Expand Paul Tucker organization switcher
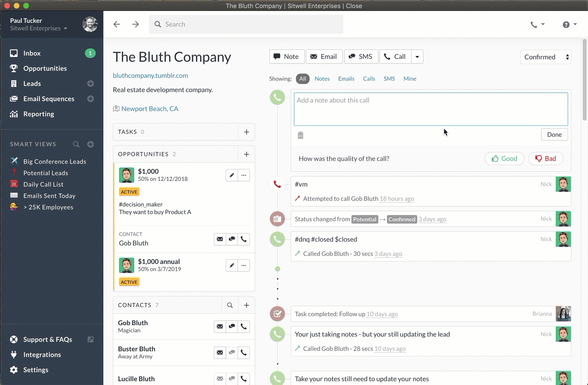Image resolution: width=588 pixels, height=385 pixels. click(x=39, y=28)
